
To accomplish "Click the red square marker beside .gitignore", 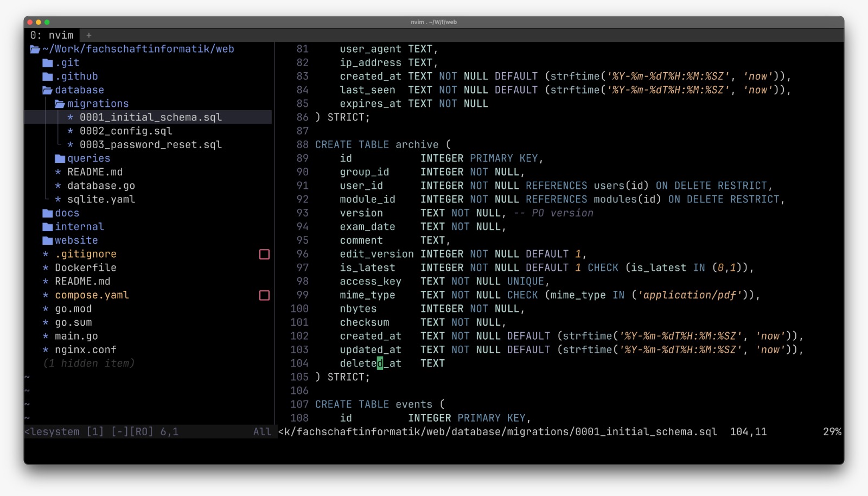I will tap(264, 255).
